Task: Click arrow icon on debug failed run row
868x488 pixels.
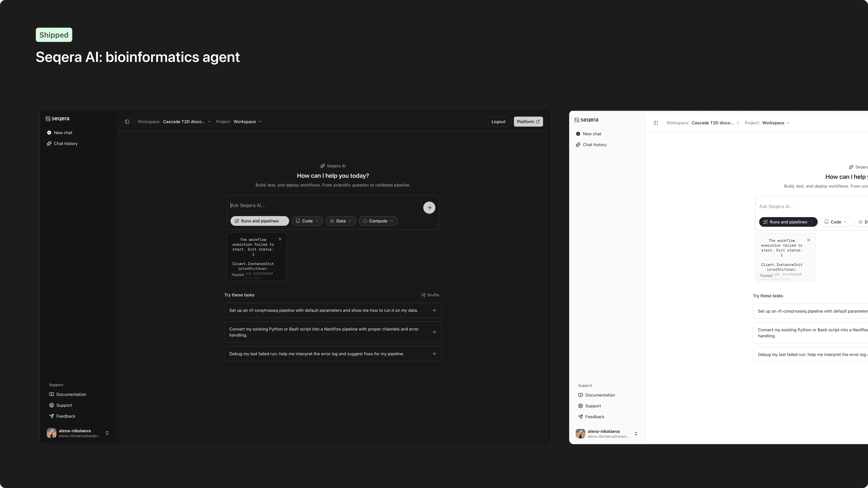Action: (x=434, y=354)
